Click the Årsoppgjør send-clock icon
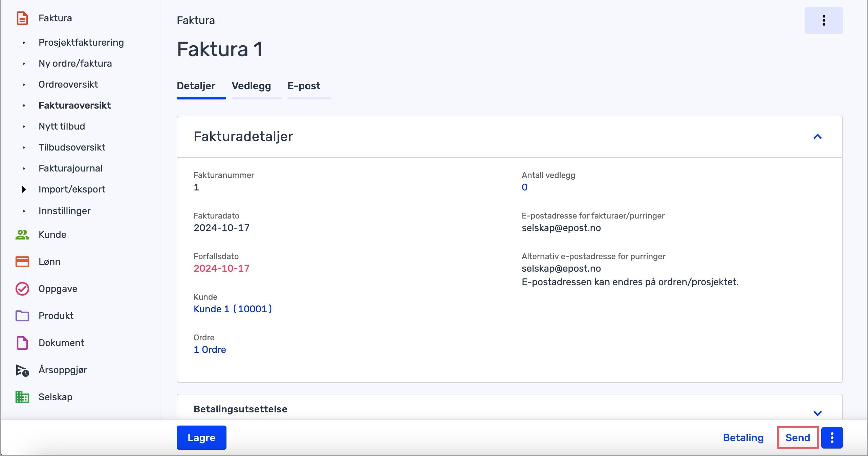 (22, 370)
